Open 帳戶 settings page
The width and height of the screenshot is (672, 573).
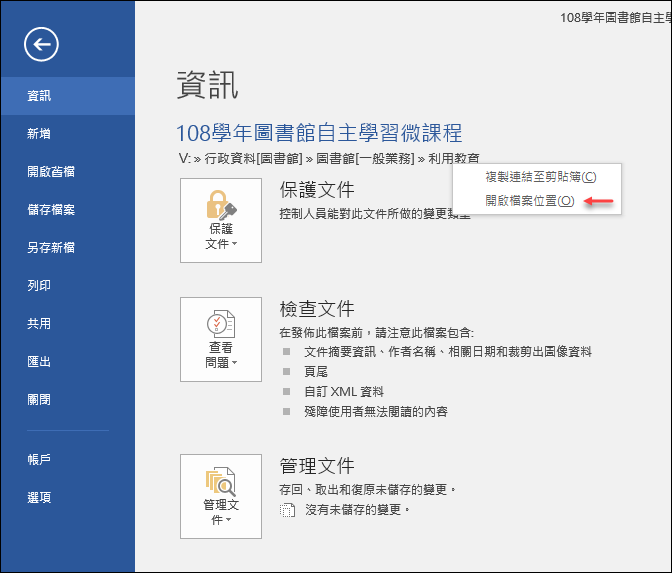click(68, 459)
